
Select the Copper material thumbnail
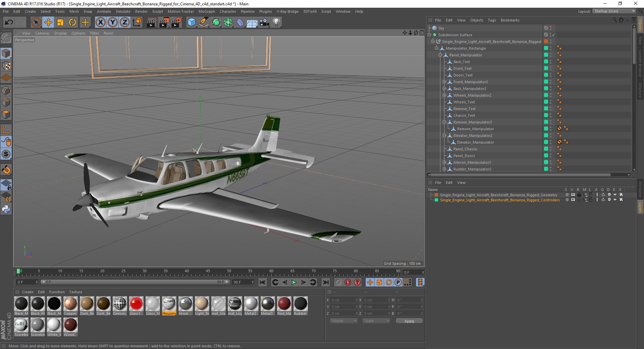(70, 306)
